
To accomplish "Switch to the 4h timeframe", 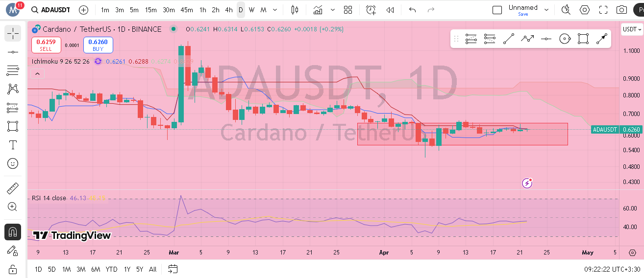I will (229, 10).
